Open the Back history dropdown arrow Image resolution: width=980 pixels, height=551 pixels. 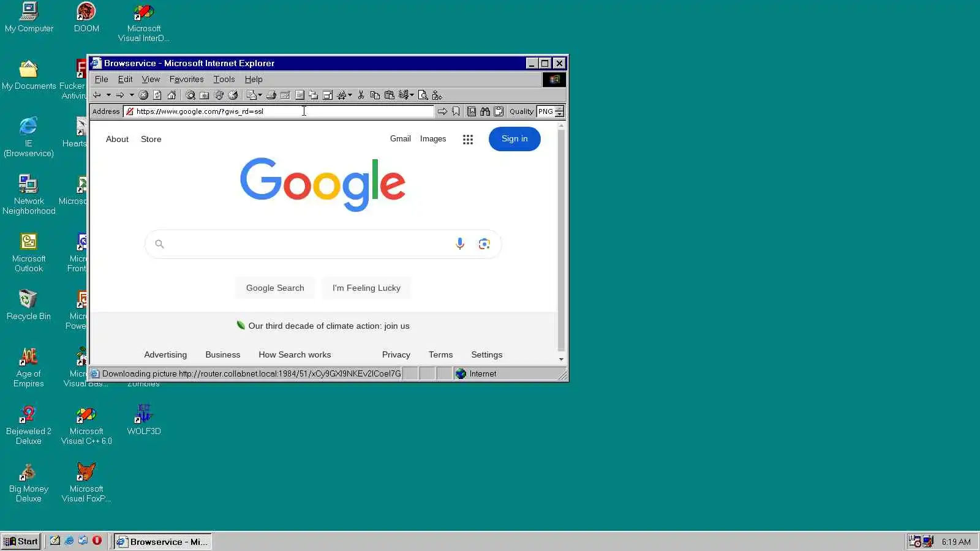click(x=108, y=95)
